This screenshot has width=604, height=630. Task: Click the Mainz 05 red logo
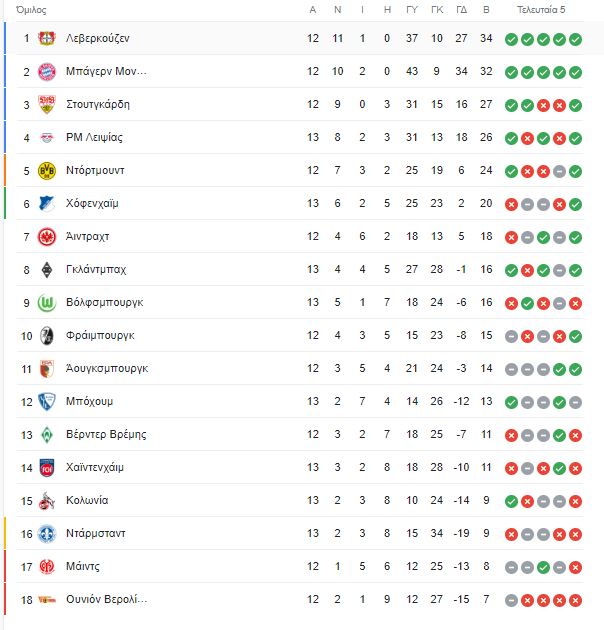pyautogui.click(x=47, y=567)
